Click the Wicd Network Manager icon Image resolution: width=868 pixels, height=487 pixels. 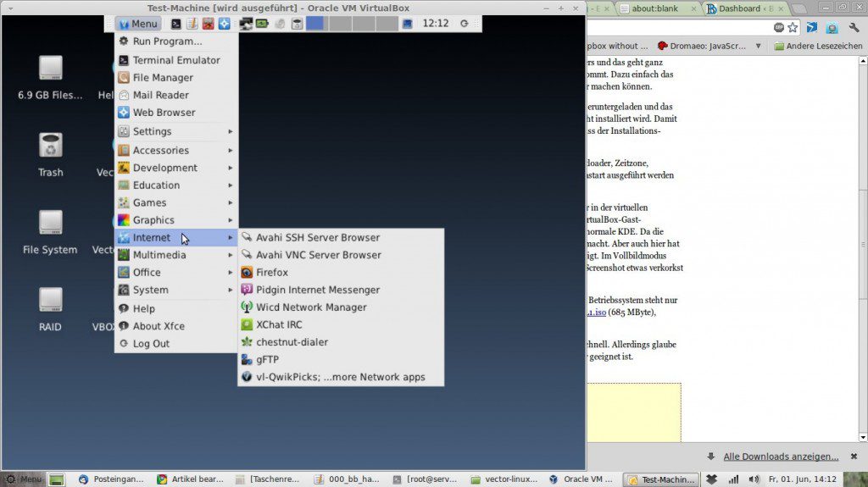(x=247, y=307)
